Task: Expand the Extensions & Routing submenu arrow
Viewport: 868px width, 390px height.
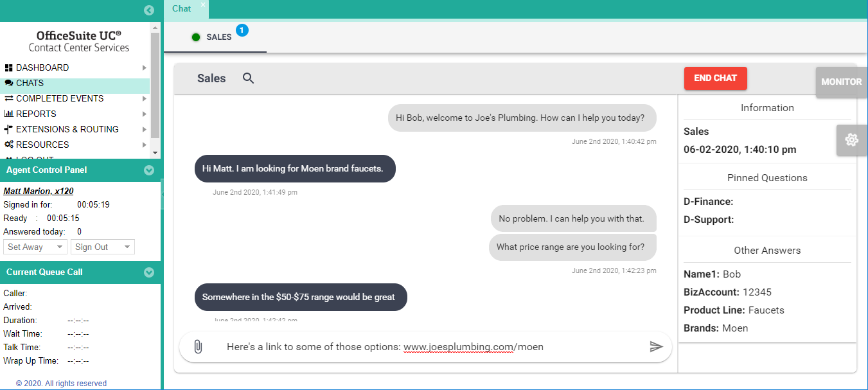Action: click(x=144, y=129)
